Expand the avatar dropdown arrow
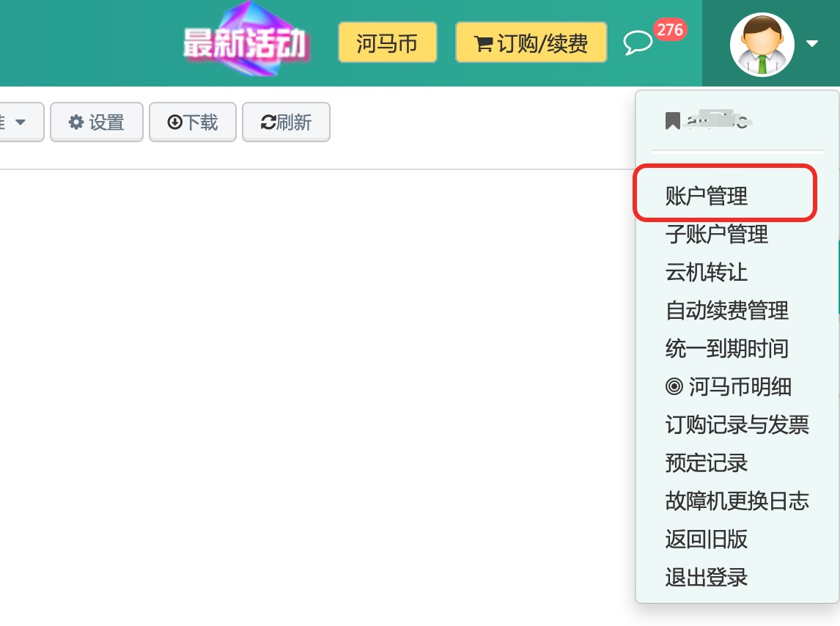This screenshot has height=626, width=840. tap(812, 44)
